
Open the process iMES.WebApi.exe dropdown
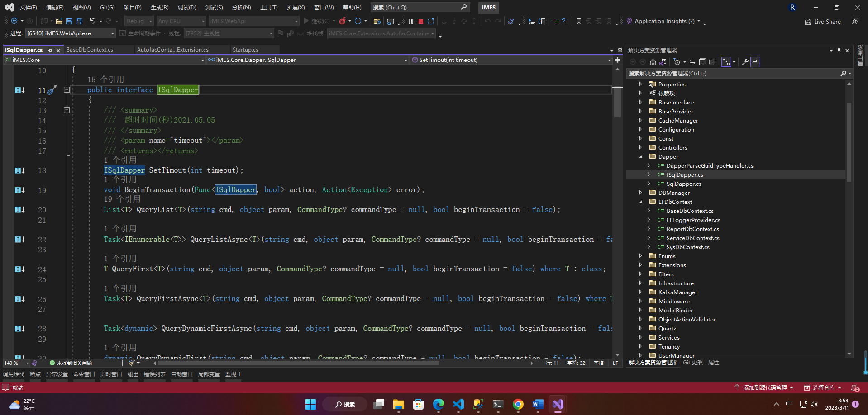click(70, 33)
